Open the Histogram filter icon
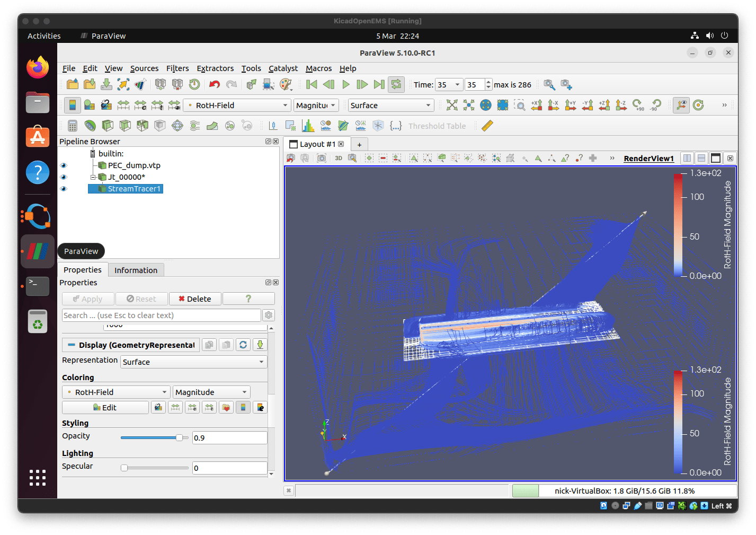The image size is (756, 535). [308, 126]
